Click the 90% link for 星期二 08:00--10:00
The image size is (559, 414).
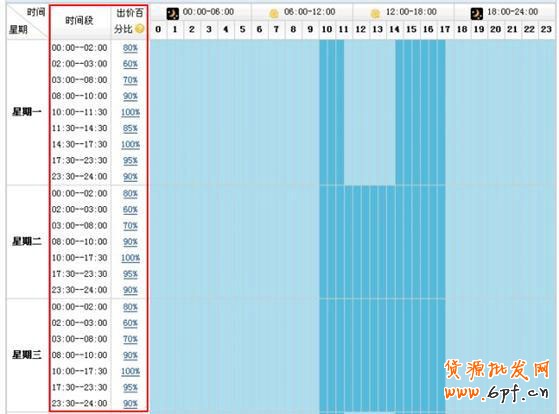click(x=130, y=242)
